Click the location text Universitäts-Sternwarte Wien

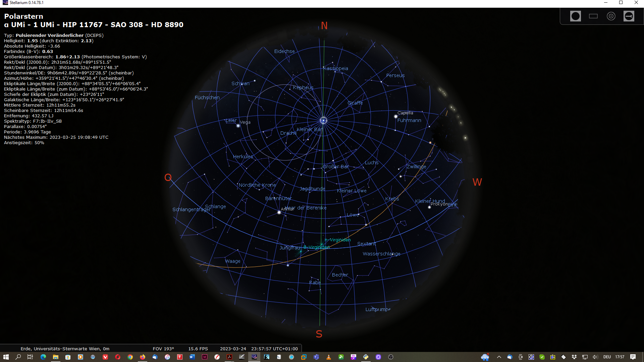65,349
